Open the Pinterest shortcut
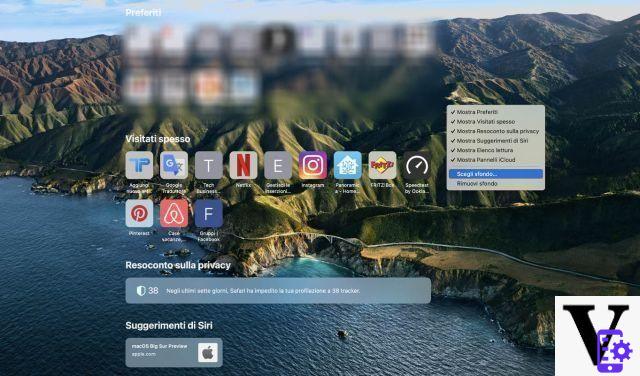This screenshot has height=376, width=640. pyautogui.click(x=139, y=213)
